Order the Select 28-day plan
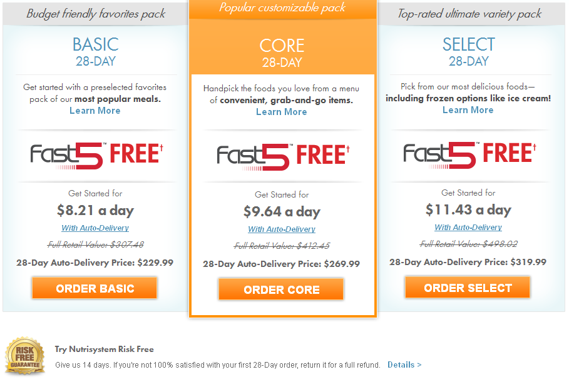Screen dimensions: 569x392 [468, 288]
